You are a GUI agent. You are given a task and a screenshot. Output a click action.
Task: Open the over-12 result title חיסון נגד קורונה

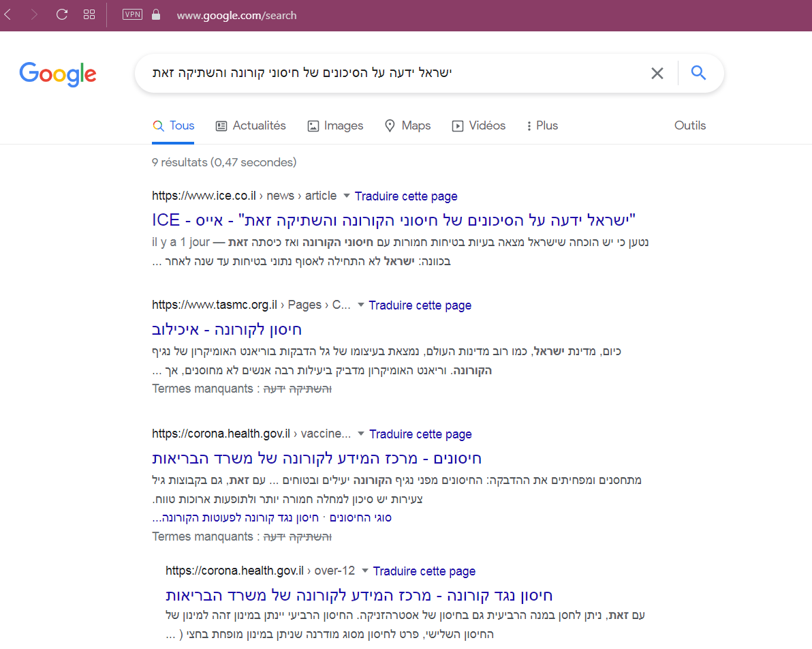pos(359,595)
